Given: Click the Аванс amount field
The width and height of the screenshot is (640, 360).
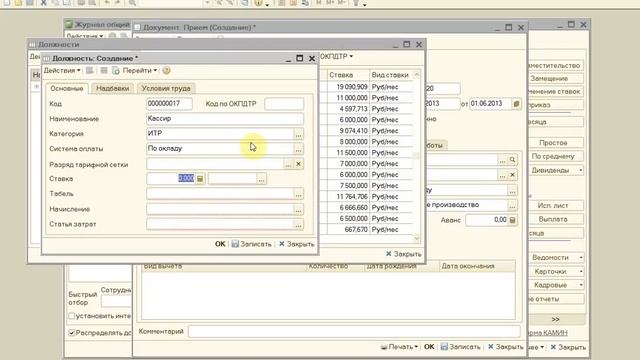Looking at the screenshot, I should click(x=487, y=220).
